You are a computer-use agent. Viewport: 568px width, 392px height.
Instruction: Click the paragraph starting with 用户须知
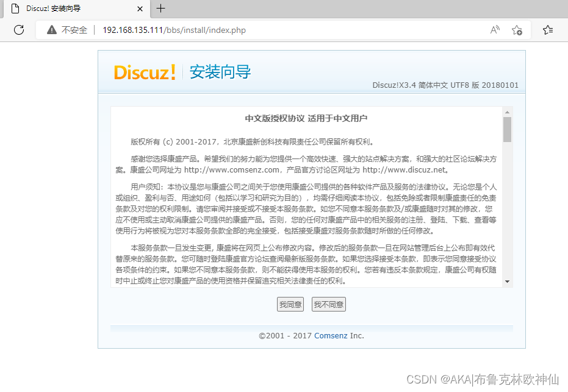[306, 209]
